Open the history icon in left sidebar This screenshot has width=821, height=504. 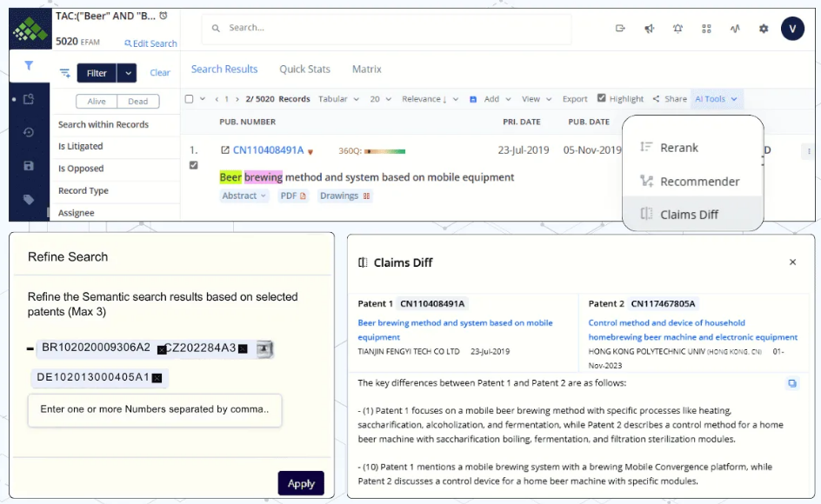tap(29, 132)
